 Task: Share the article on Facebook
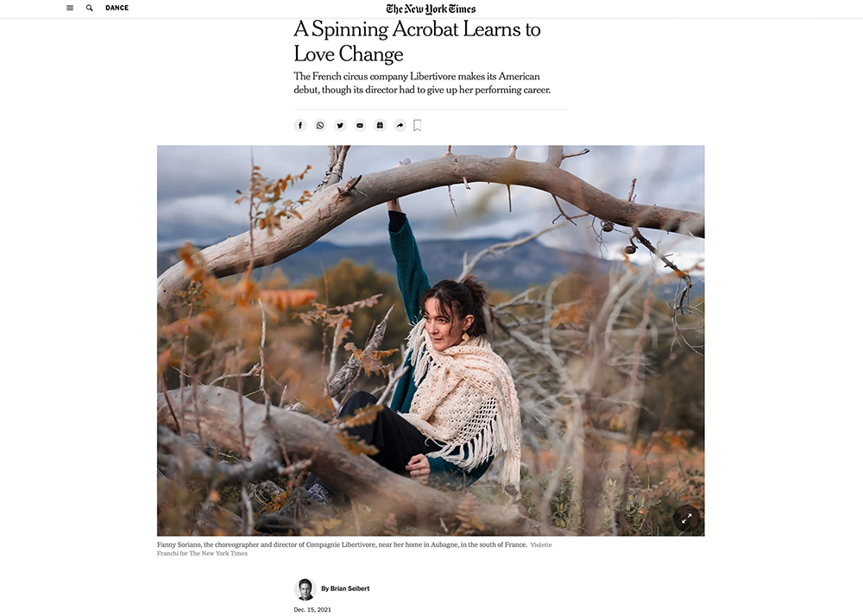click(x=300, y=125)
